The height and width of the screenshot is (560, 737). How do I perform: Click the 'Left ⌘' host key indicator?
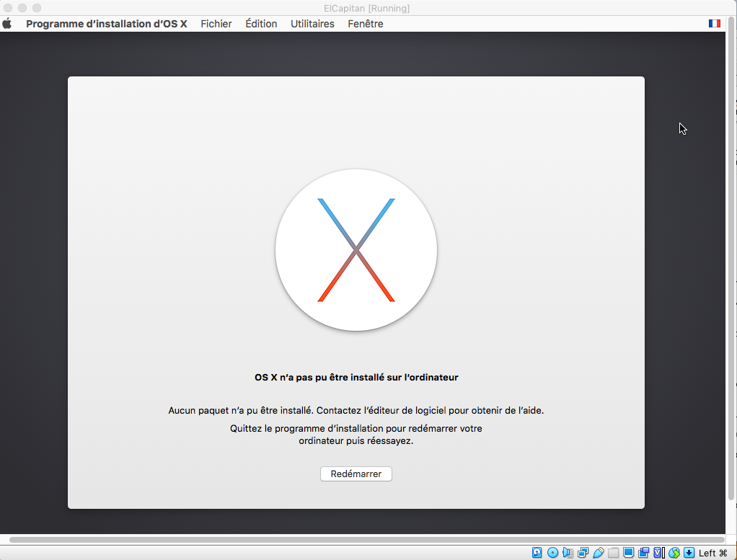[713, 553]
